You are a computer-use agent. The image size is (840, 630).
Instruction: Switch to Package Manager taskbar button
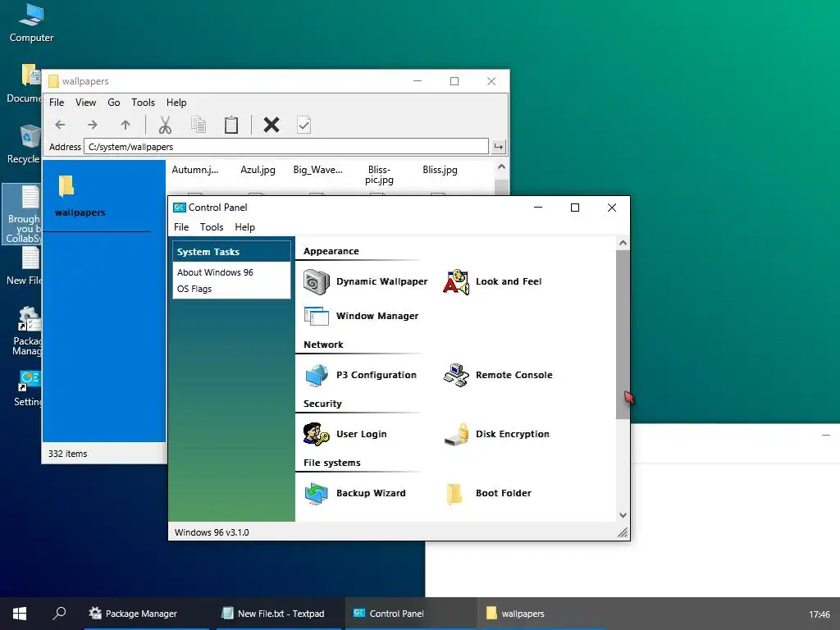[x=148, y=614]
